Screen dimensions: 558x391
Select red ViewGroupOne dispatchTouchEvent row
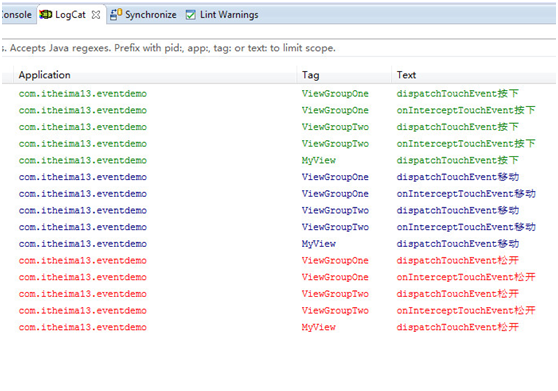[279, 260]
